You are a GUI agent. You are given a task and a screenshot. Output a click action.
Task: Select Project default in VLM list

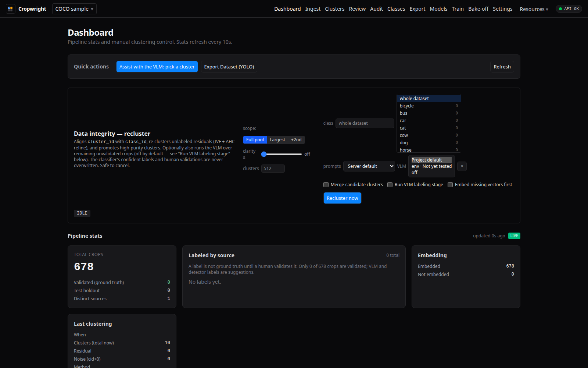[431, 160]
